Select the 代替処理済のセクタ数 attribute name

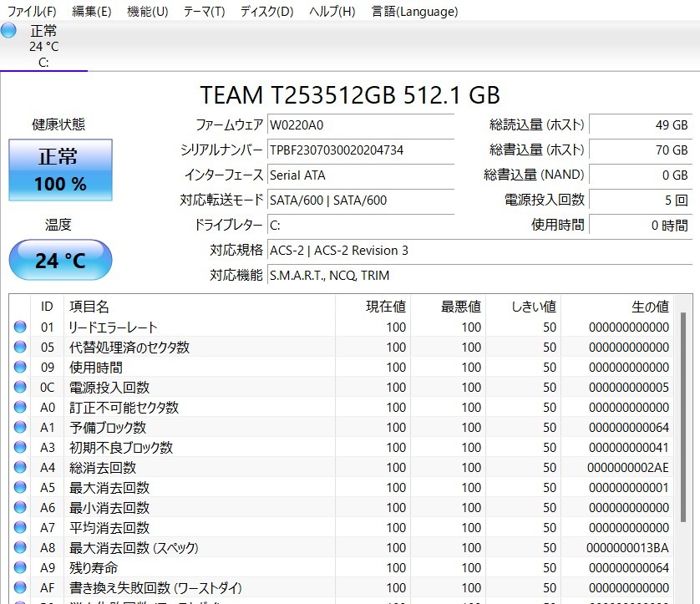[129, 348]
